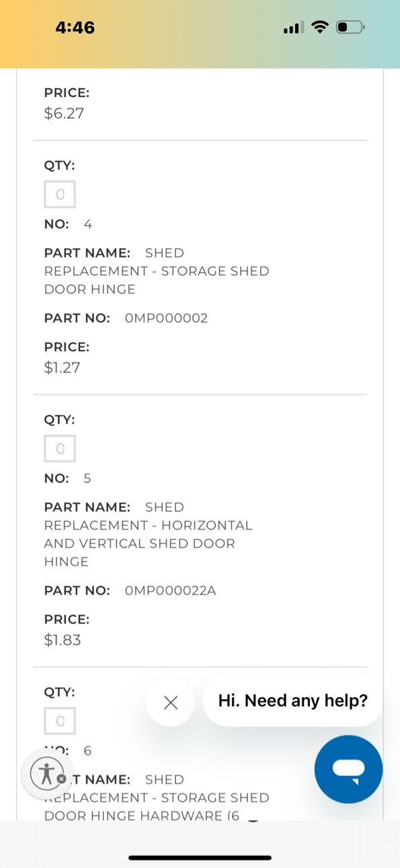The height and width of the screenshot is (868, 400).
Task: Open the blue chat bubble widget
Action: click(348, 769)
